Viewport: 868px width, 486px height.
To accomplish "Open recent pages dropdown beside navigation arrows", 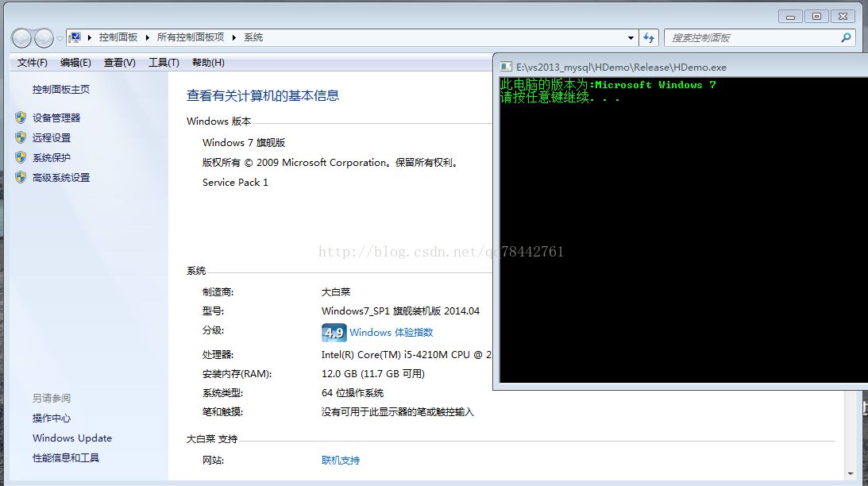I will pyautogui.click(x=60, y=39).
